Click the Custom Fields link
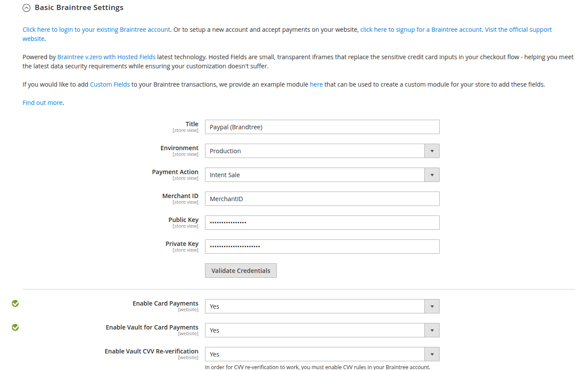Viewport: 588px width, 370px height. coord(110,84)
